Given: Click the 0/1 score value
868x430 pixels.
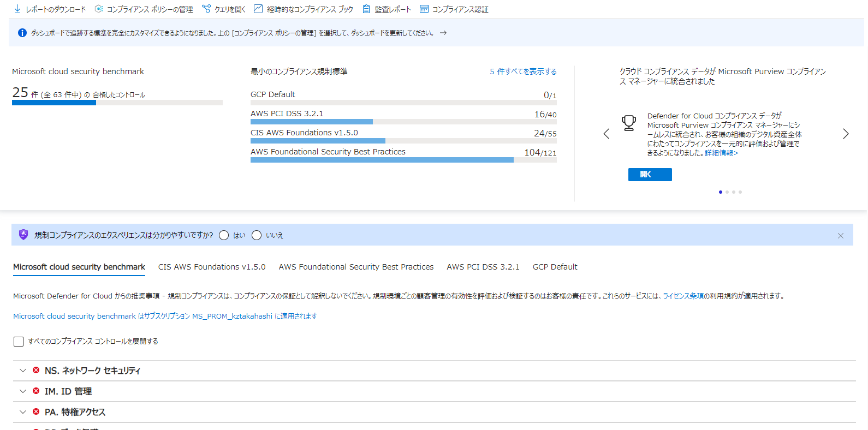Looking at the screenshot, I should [x=550, y=95].
